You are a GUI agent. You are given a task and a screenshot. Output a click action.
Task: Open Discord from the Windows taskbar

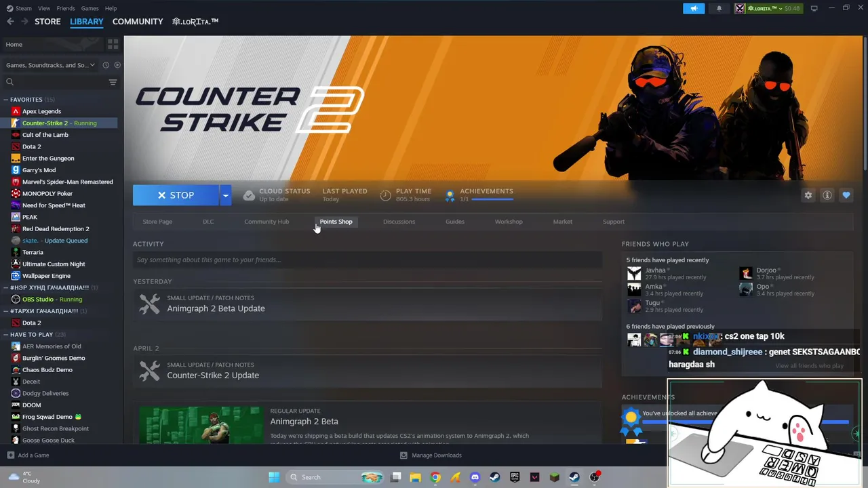click(475, 477)
